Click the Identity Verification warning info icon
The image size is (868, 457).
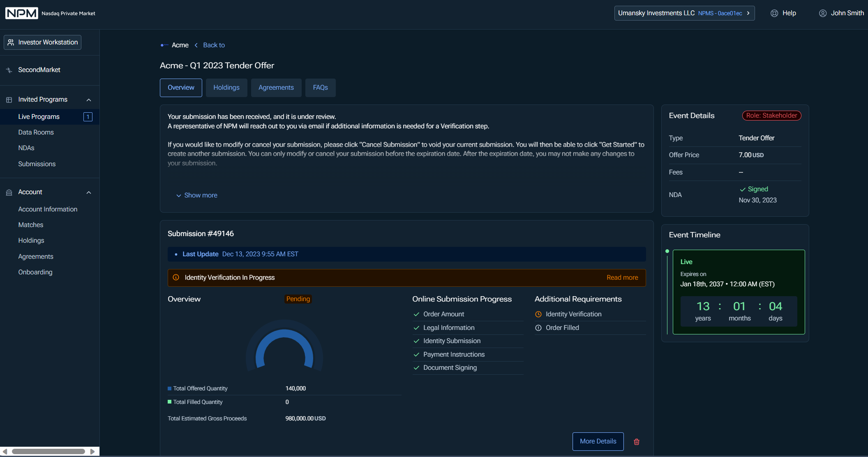coord(176,278)
